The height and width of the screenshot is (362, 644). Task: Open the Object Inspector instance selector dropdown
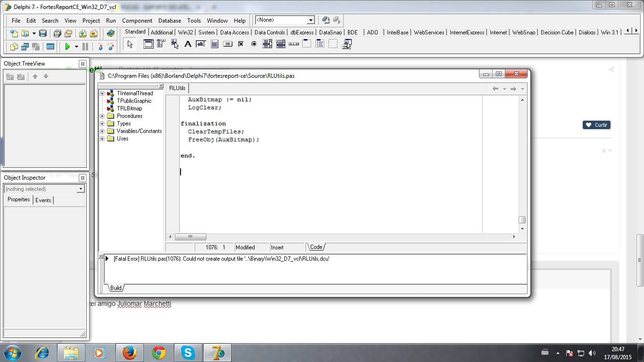(x=81, y=189)
